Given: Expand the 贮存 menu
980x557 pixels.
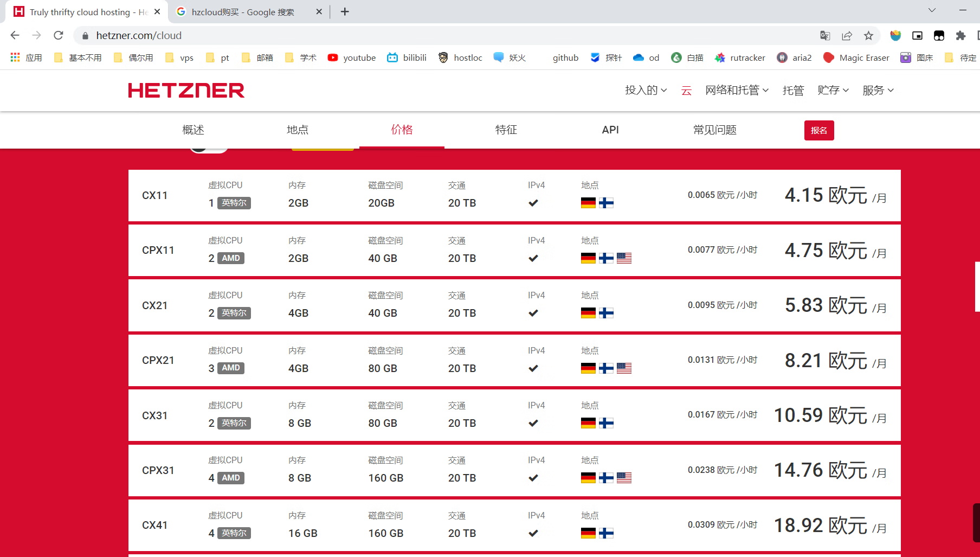Looking at the screenshot, I should (833, 90).
